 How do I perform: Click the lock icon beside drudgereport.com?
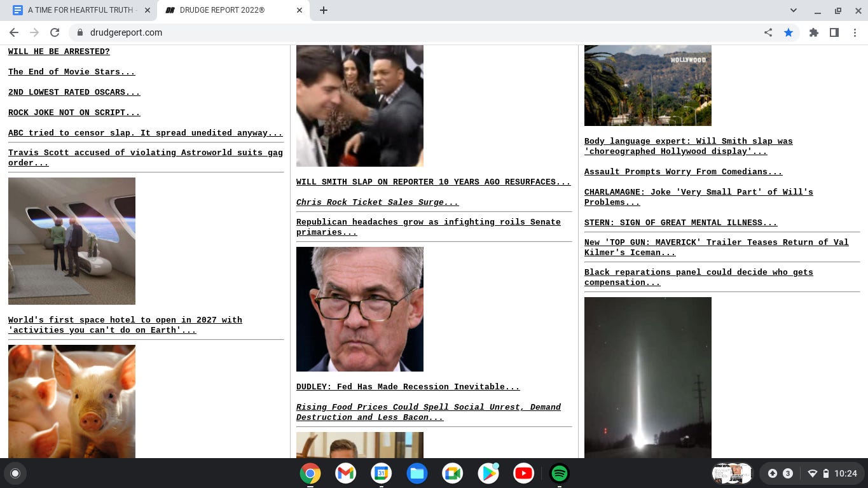[x=79, y=32]
